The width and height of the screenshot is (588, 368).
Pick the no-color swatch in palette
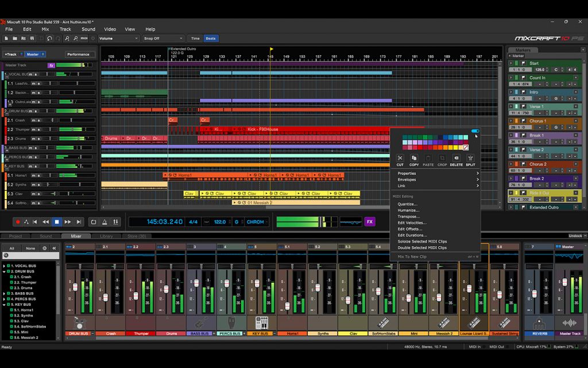[x=465, y=148]
